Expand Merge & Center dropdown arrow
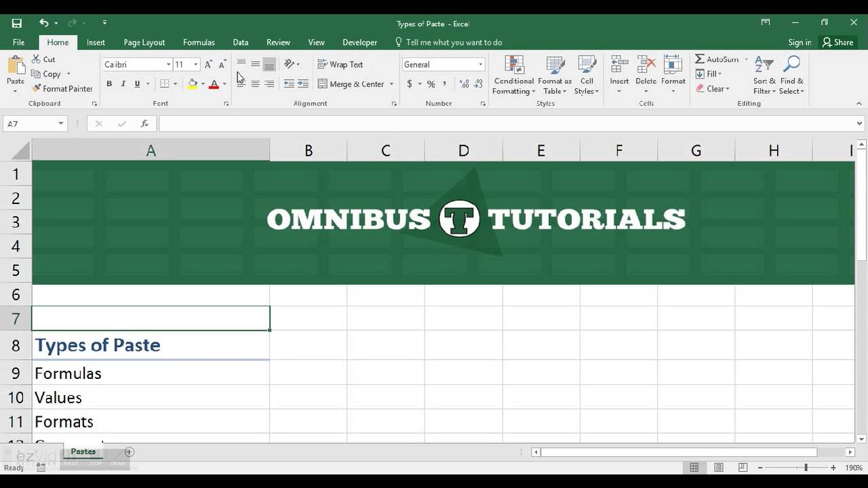868x488 pixels. 391,84
